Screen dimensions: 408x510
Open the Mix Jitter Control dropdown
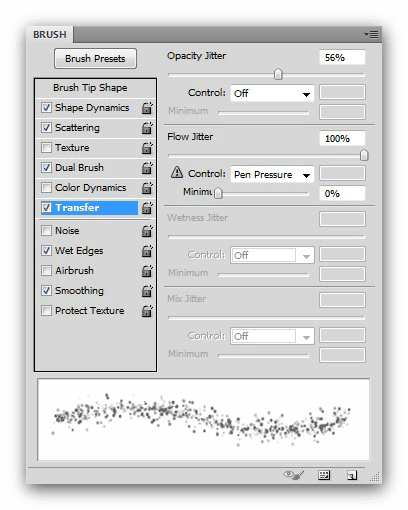(272, 336)
